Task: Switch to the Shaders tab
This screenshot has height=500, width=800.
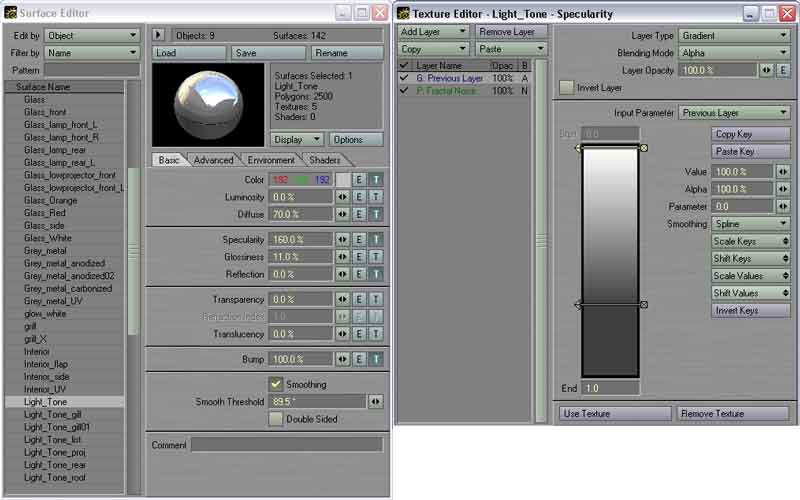Action: [x=325, y=160]
